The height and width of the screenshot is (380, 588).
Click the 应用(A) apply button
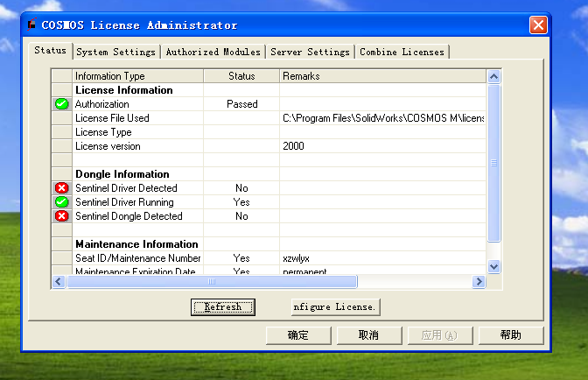coord(440,335)
